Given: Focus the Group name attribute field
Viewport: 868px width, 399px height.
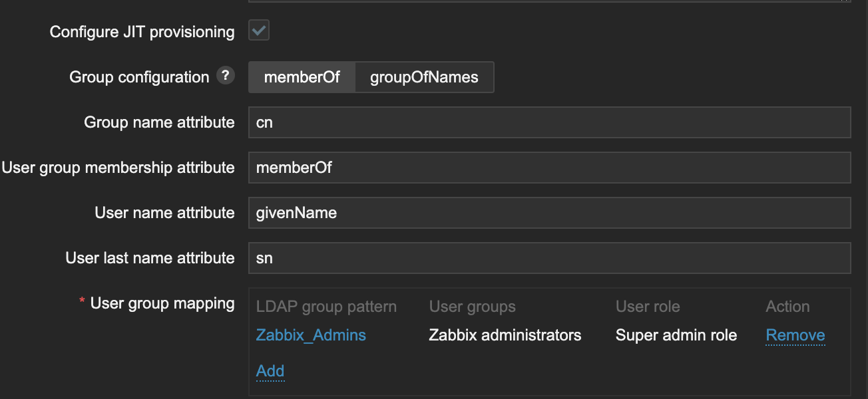Looking at the screenshot, I should click(x=549, y=122).
